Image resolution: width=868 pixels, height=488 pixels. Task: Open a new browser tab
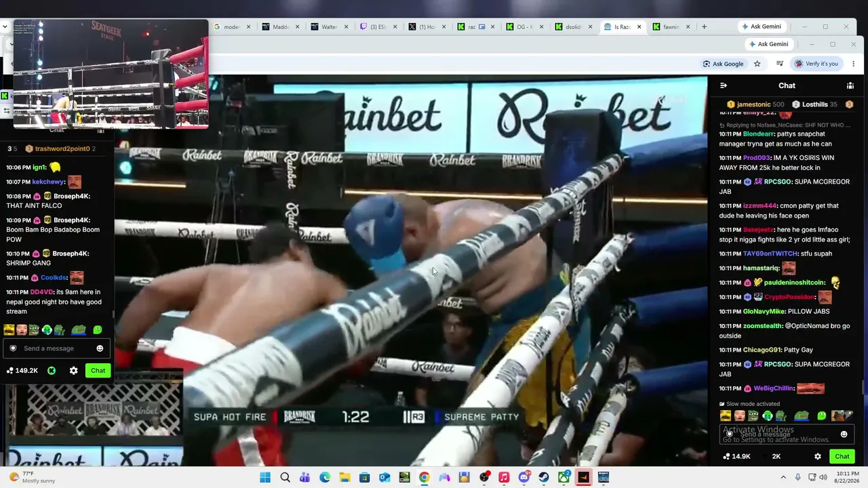(x=704, y=27)
